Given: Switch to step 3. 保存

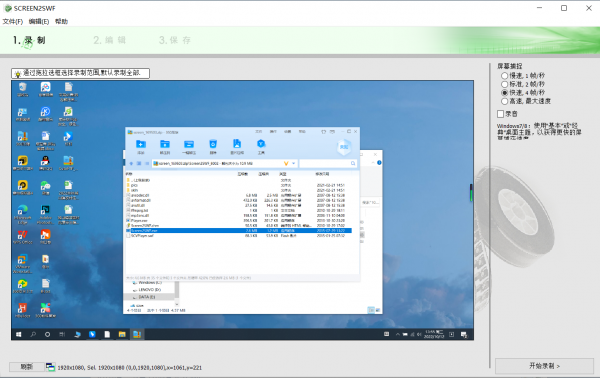Looking at the screenshot, I should [175, 40].
